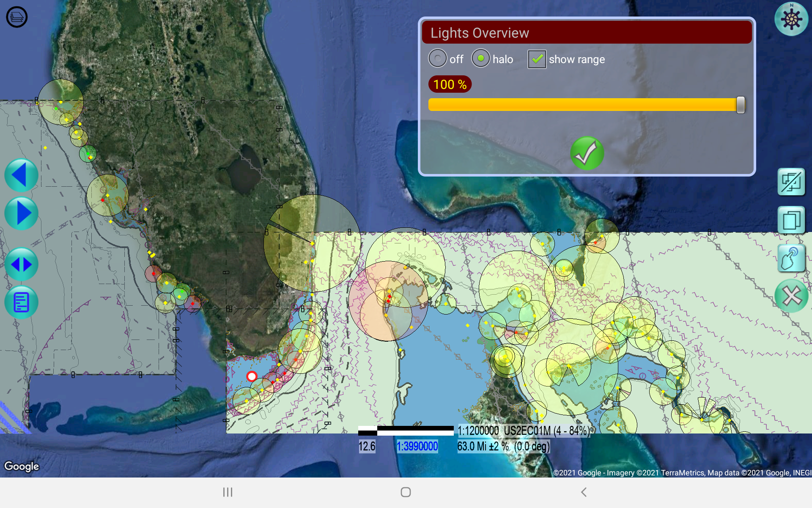Tap the '100 %' value badge
The width and height of the screenshot is (812, 508).
450,84
